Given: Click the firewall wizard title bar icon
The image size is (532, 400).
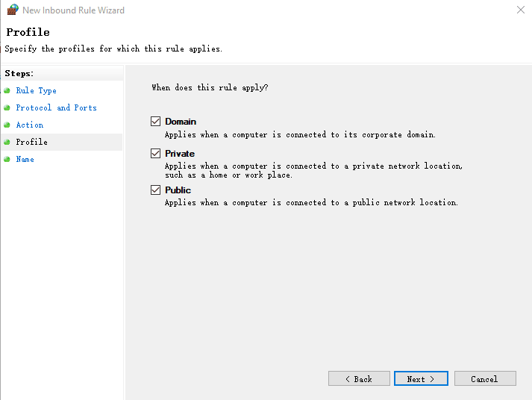Looking at the screenshot, I should click(12, 10).
